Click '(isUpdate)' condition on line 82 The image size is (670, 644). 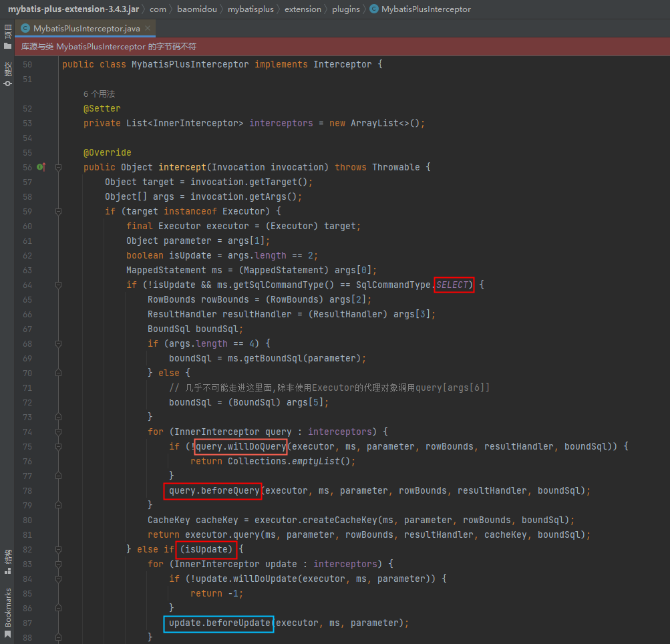206,549
